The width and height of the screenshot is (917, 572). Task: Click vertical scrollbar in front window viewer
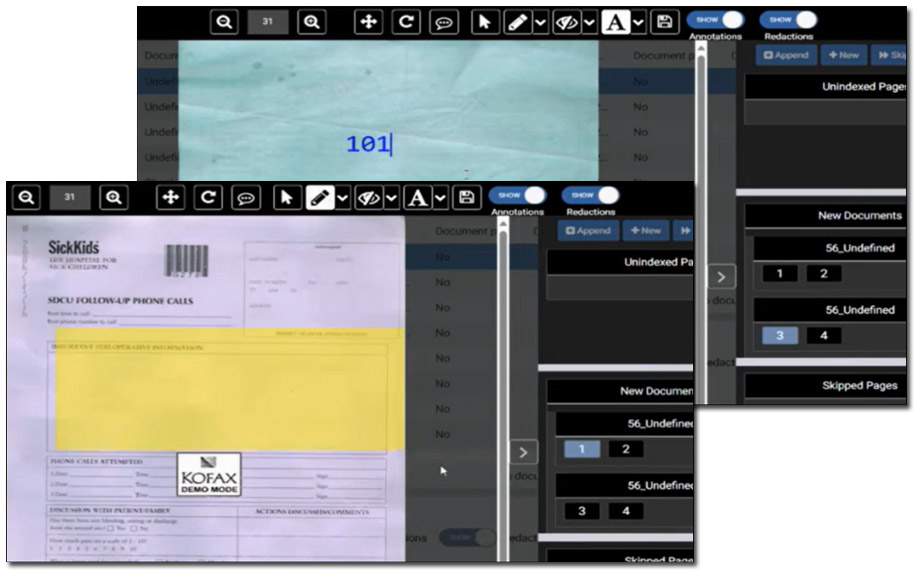pos(503,390)
